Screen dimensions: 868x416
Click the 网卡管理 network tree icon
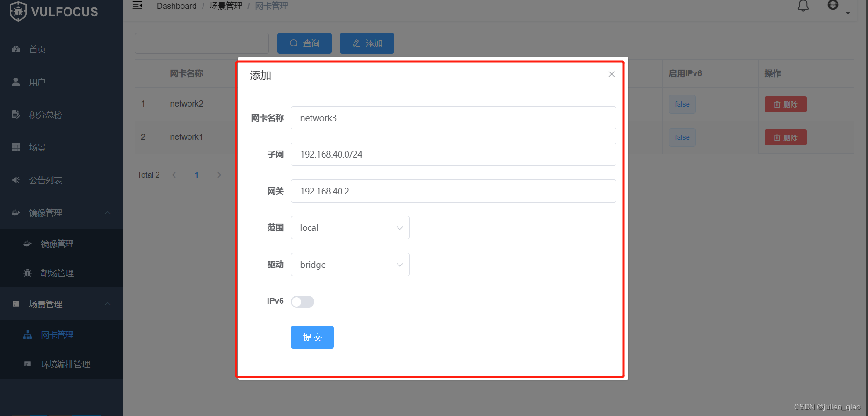click(28, 335)
